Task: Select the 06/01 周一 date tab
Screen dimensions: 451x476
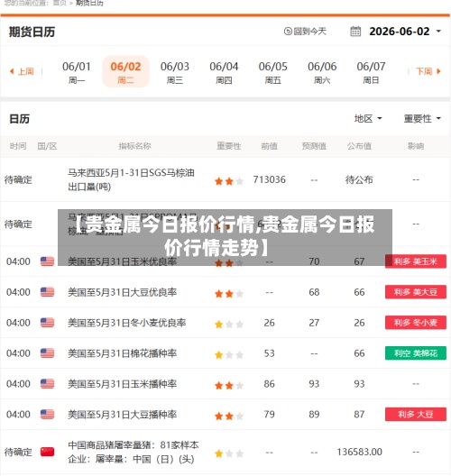Action: [x=77, y=72]
